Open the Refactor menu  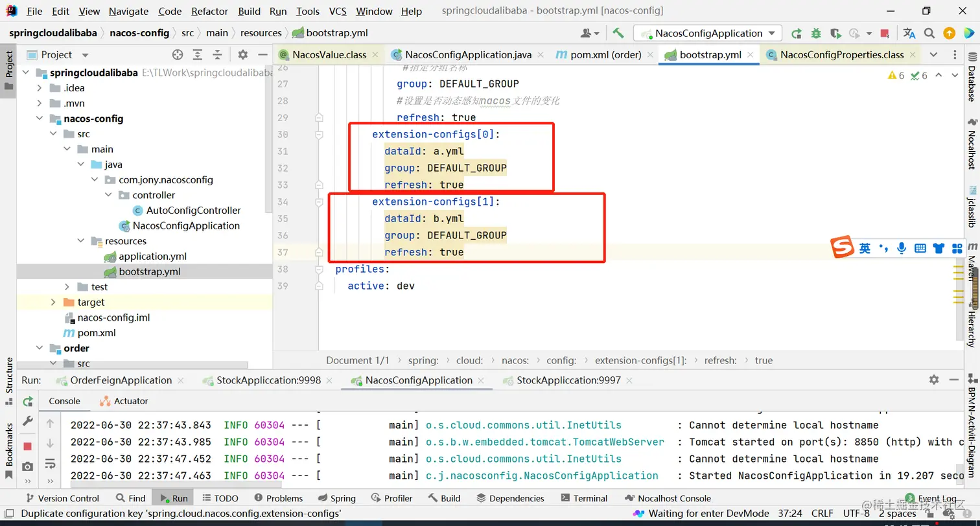tap(209, 11)
